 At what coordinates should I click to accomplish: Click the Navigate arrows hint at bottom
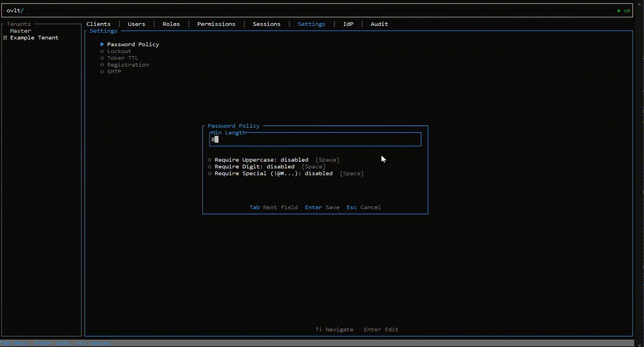pyautogui.click(x=335, y=329)
